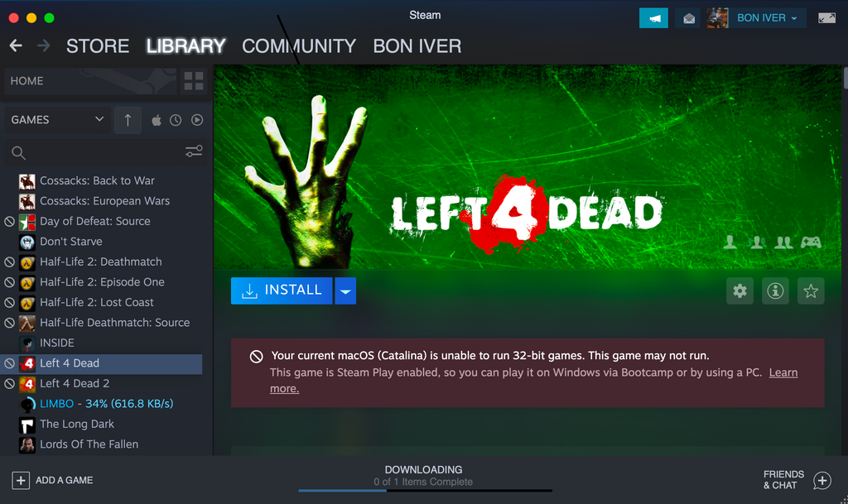The height and width of the screenshot is (504, 848).
Task: Open Friends & Chat plus bubble icon
Action: 822,480
